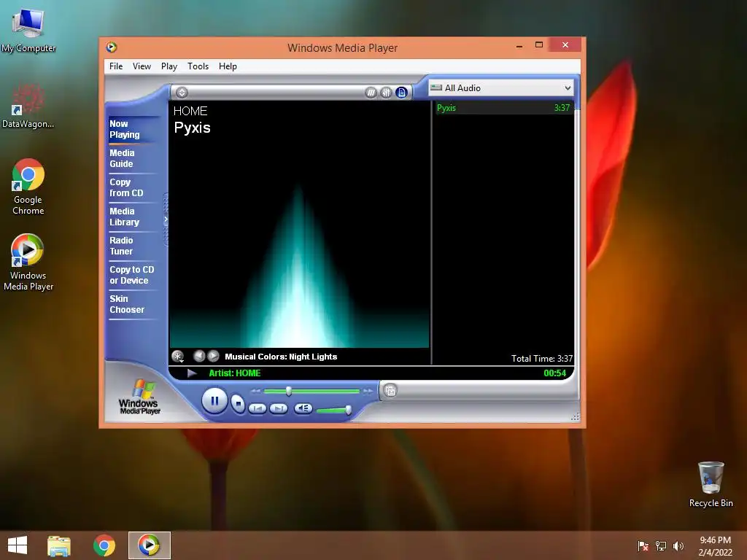The width and height of the screenshot is (747, 560).
Task: Click the fast-forward arrows beside the seek bar
Action: [368, 391]
